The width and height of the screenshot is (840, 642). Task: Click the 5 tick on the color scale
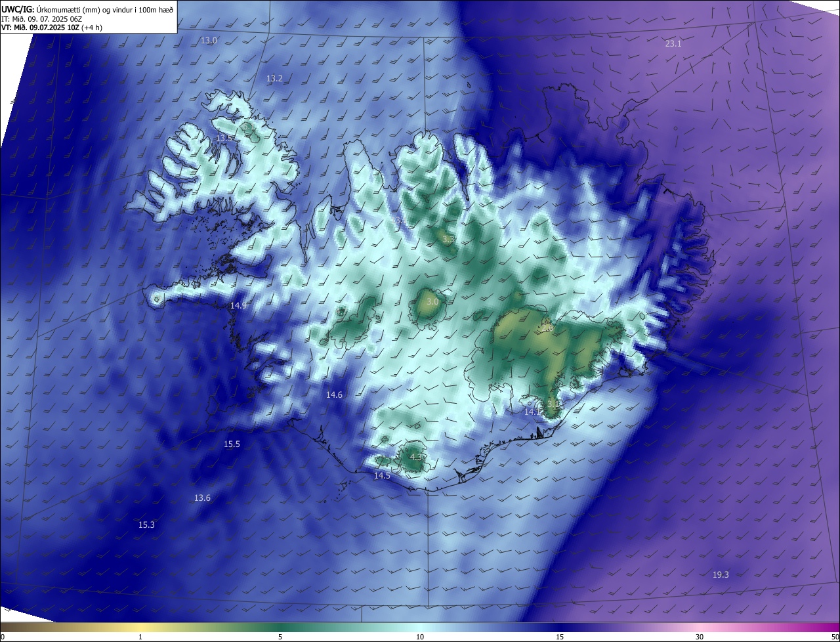280,637
